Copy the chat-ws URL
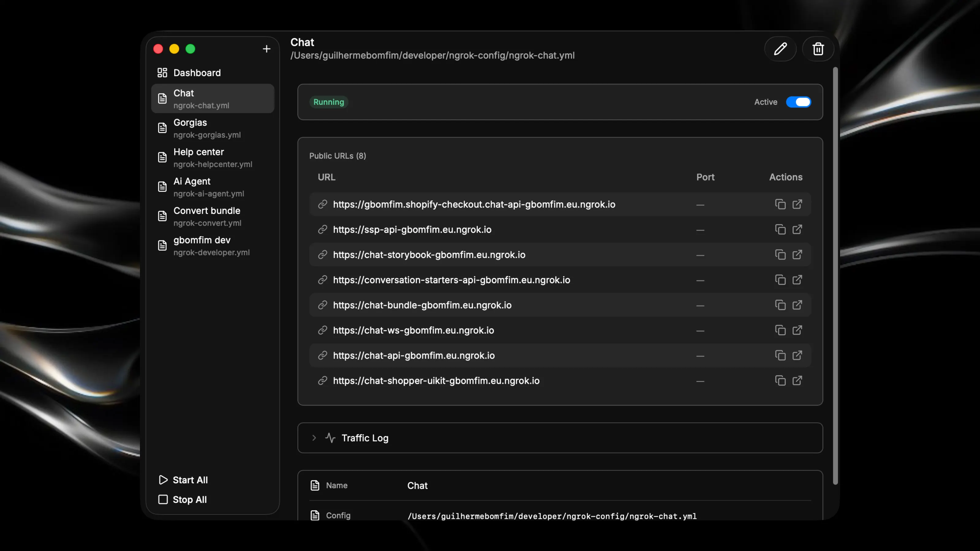980x551 pixels. 780,331
